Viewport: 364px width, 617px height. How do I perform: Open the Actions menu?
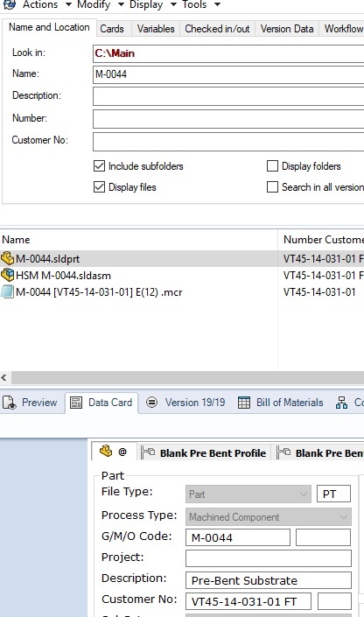click(x=40, y=4)
